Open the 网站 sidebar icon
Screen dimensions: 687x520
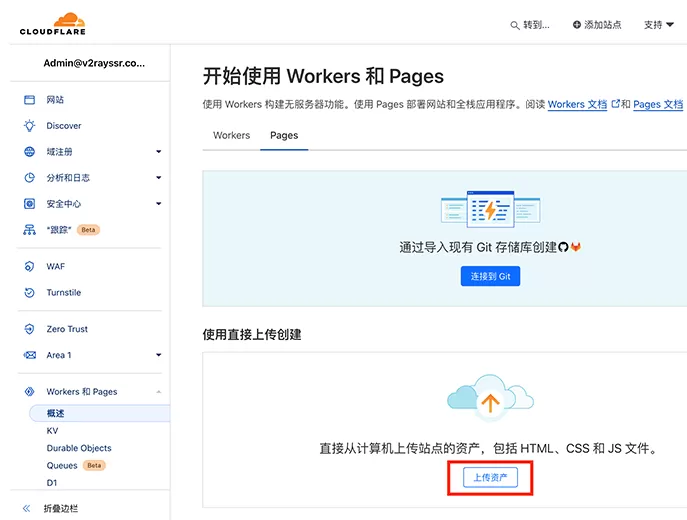click(29, 100)
